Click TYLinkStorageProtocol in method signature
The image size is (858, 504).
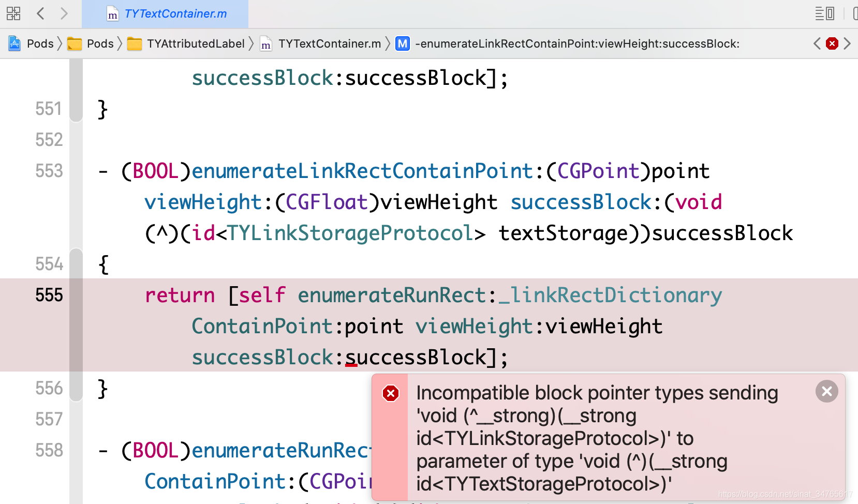click(x=350, y=233)
